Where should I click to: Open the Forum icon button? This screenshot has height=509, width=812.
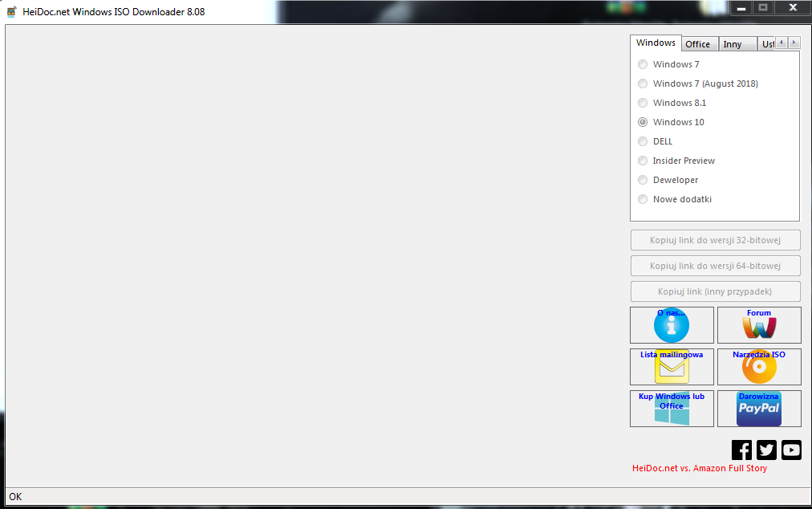click(x=759, y=325)
